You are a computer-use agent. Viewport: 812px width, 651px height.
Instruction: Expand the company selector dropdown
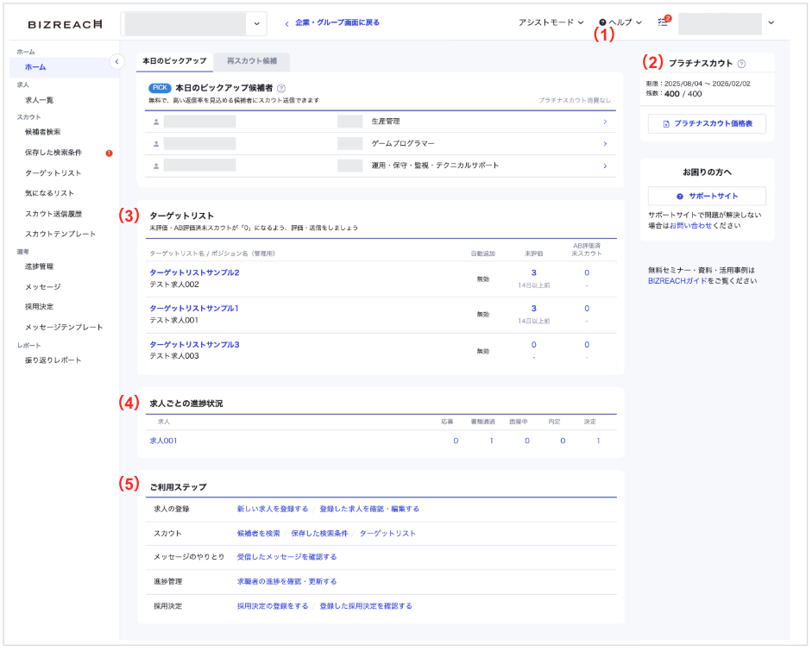point(256,24)
